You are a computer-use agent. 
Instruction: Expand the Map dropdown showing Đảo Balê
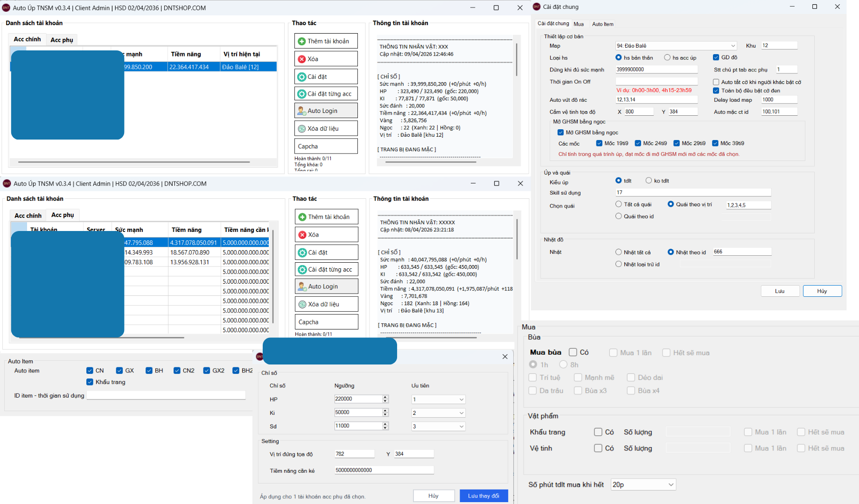pyautogui.click(x=733, y=46)
